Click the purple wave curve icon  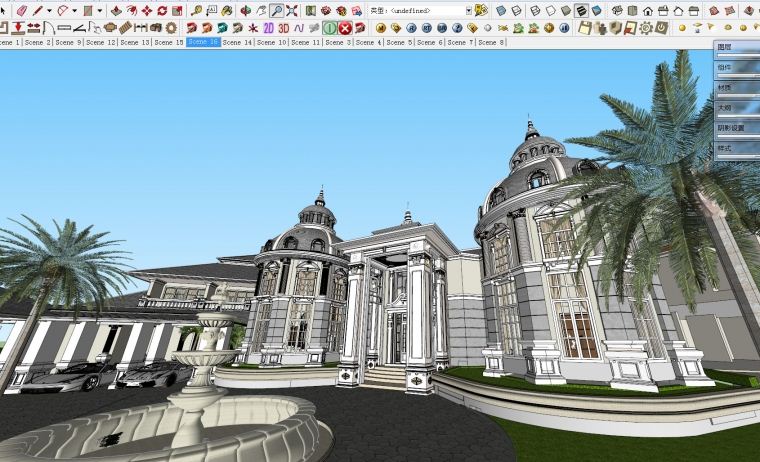click(x=299, y=28)
